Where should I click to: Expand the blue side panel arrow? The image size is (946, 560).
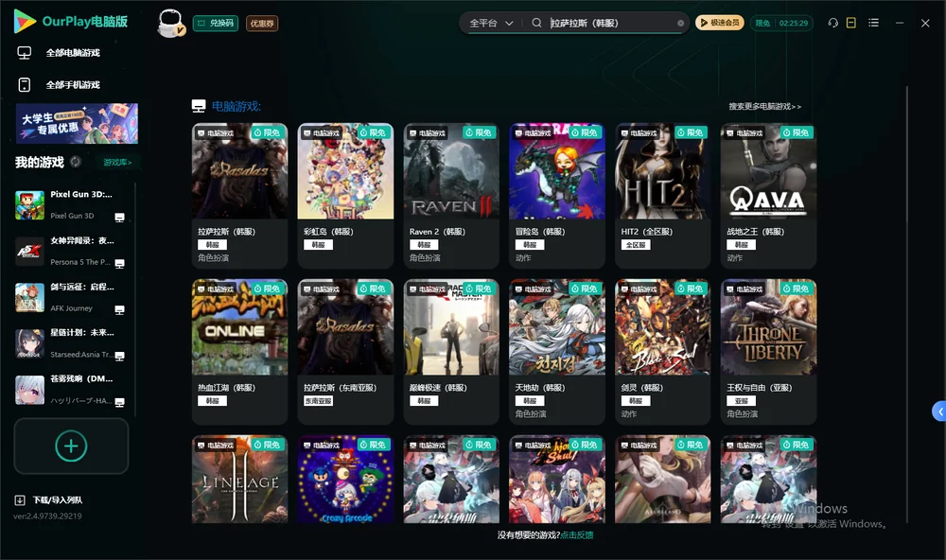tap(938, 411)
